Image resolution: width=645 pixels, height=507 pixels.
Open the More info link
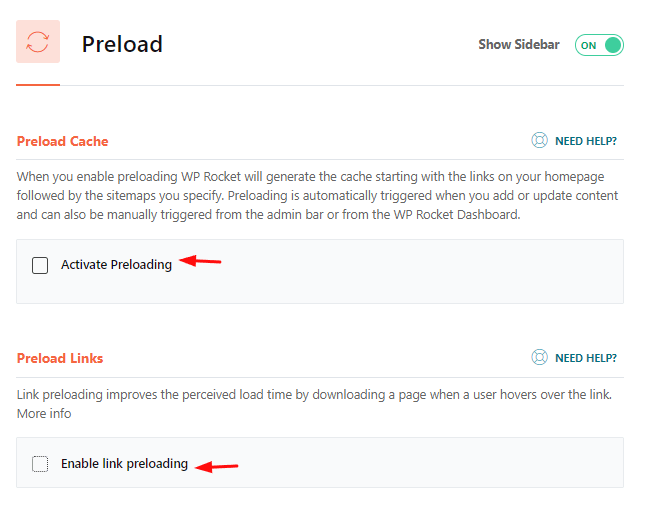44,413
